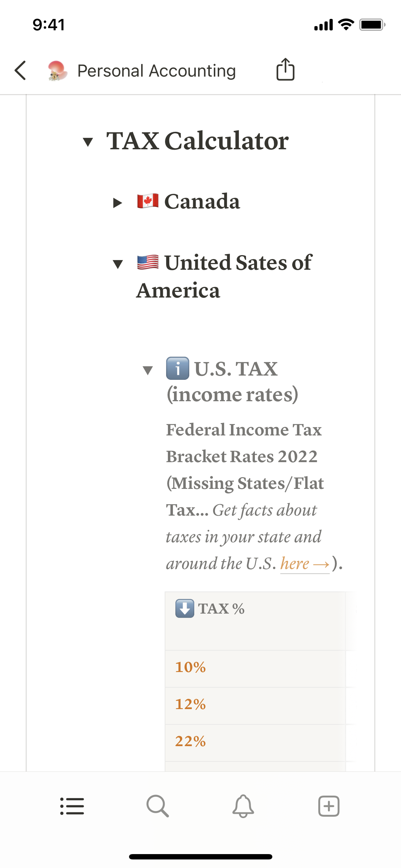Viewport: 401px width, 868px height.
Task: Tap the Canada heading text
Action: click(x=202, y=202)
